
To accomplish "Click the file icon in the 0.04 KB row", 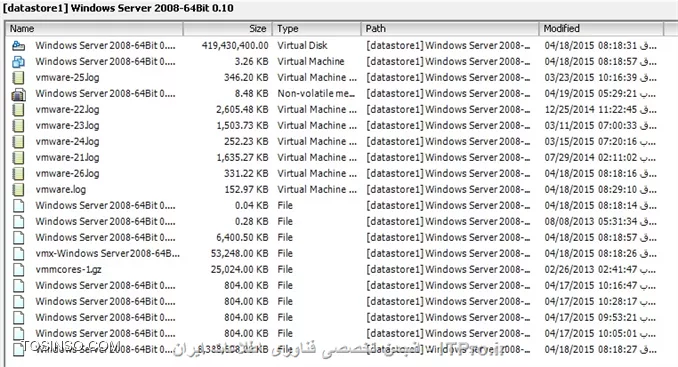I will pyautogui.click(x=18, y=205).
